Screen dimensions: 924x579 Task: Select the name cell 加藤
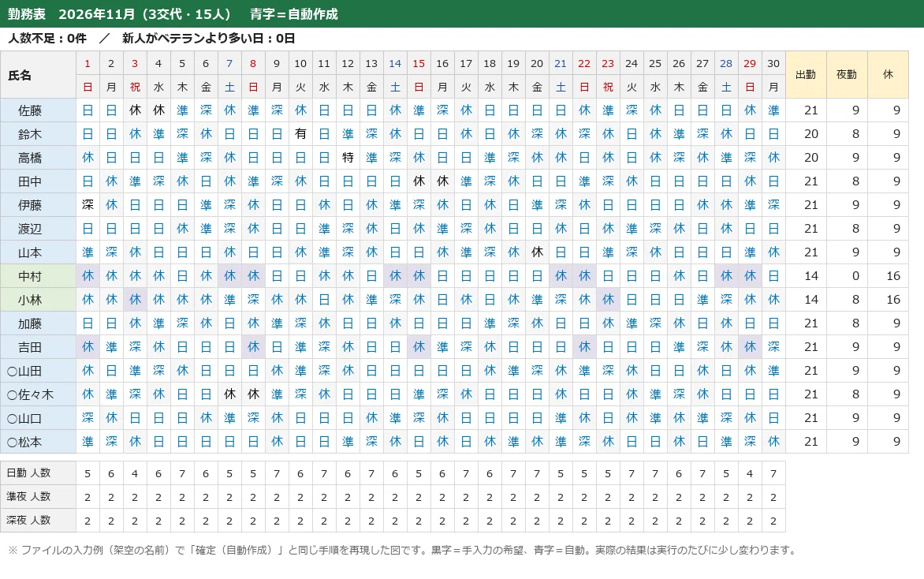pos(39,323)
